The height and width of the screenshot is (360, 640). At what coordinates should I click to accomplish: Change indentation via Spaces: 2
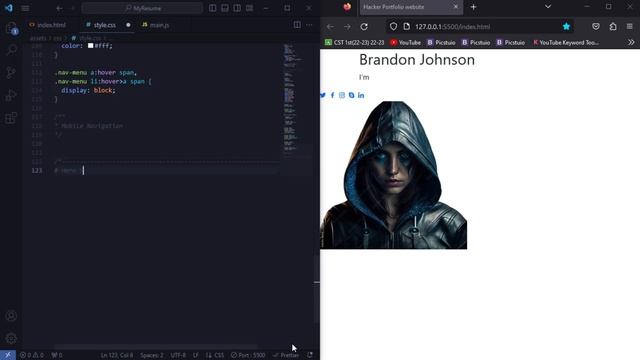pyautogui.click(x=151, y=355)
